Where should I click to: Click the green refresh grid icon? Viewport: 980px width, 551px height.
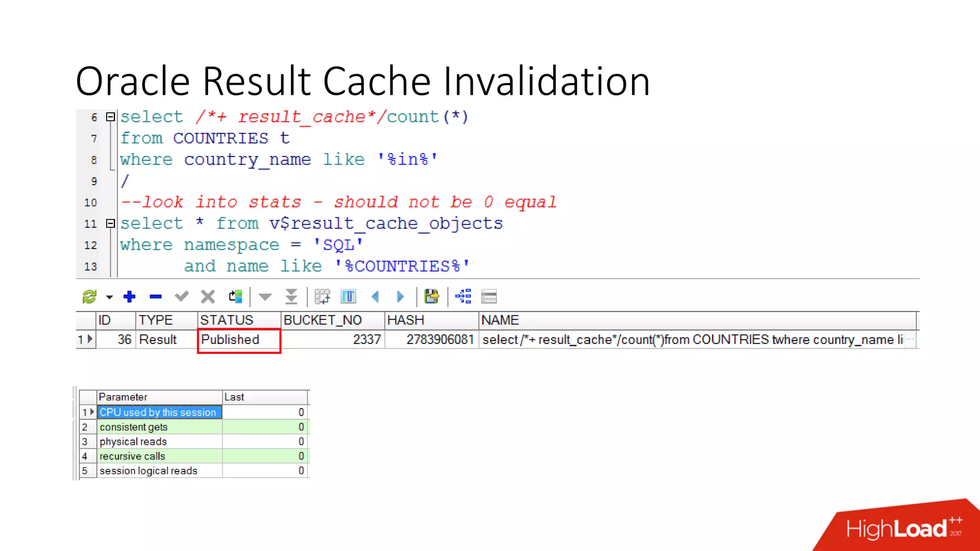89,297
